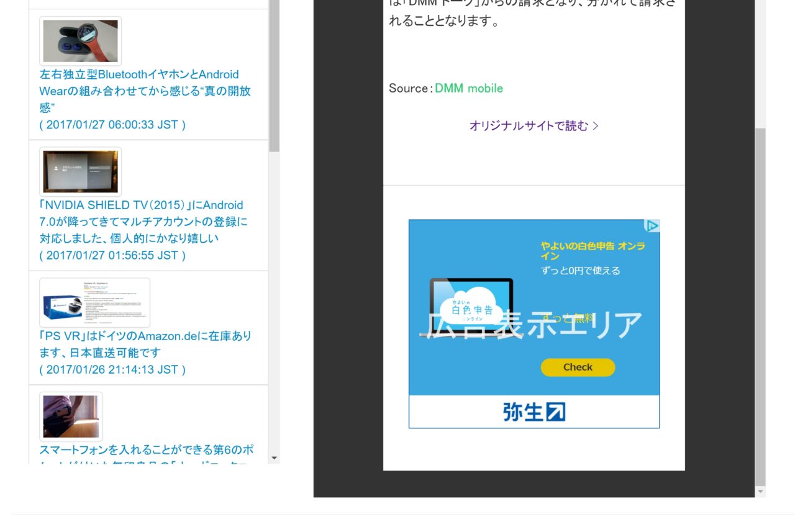Image resolution: width=795 pixels, height=532 pixels.
Task: Open the スマートフォンを入れる article title
Action: coord(146,450)
